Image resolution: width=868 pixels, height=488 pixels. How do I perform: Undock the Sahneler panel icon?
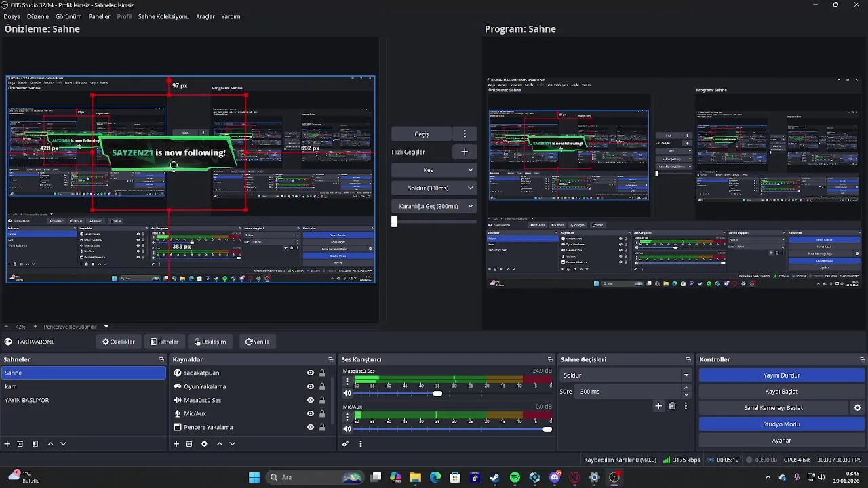[x=161, y=359]
